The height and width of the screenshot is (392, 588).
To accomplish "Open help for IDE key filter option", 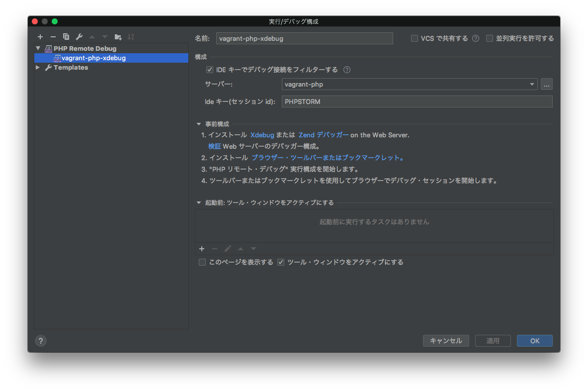I will (x=347, y=70).
